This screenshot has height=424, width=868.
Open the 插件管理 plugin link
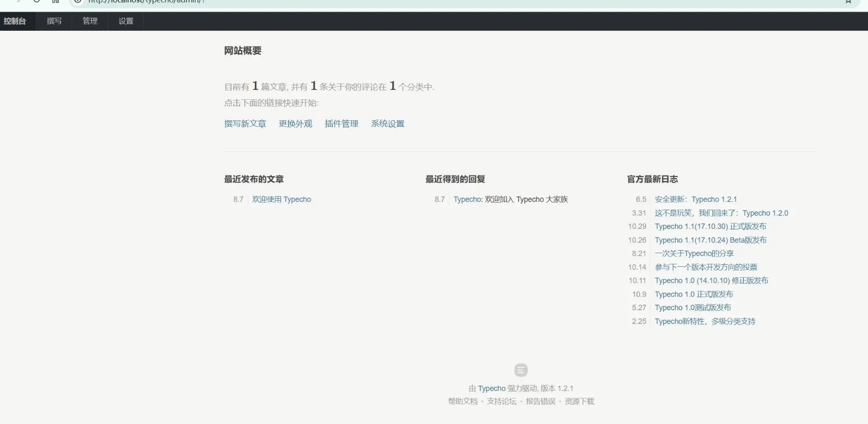[x=341, y=124]
